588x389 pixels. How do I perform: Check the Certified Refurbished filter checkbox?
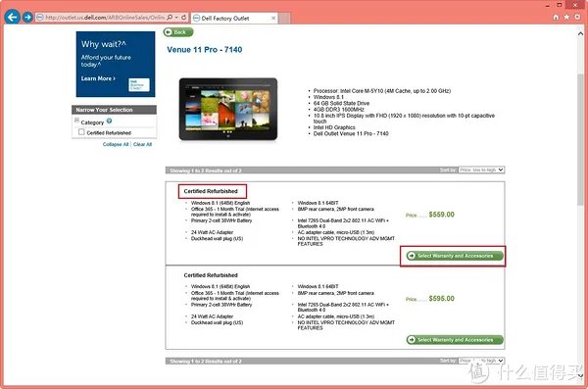81,132
